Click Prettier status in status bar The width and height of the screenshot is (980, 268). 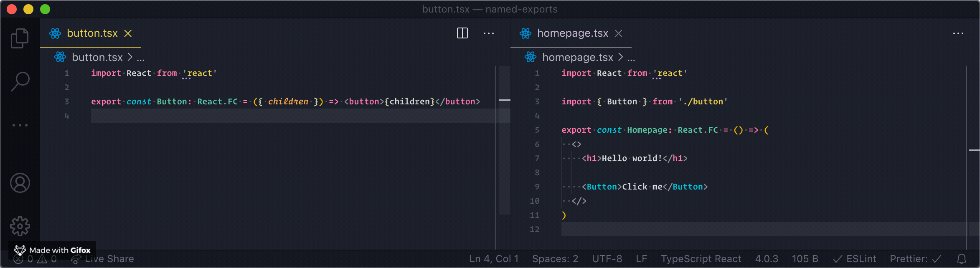(916, 259)
